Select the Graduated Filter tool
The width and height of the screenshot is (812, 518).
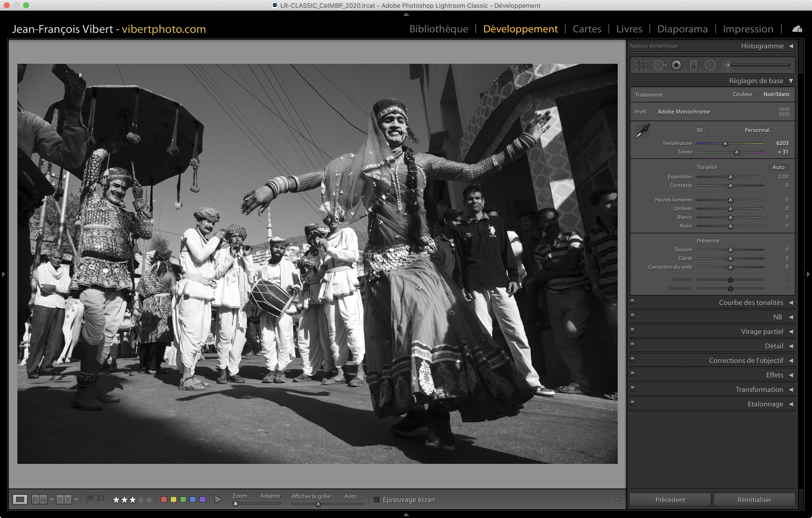[x=693, y=65]
